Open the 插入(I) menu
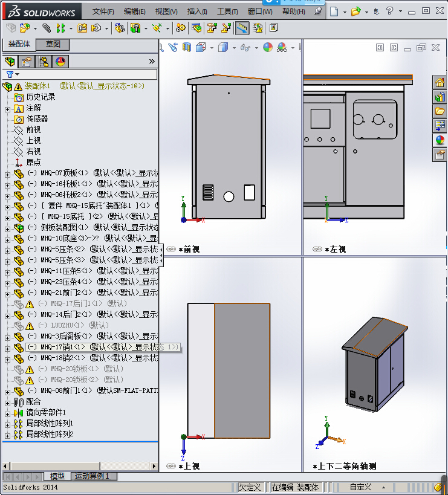This screenshot has height=495, width=448. [197, 11]
